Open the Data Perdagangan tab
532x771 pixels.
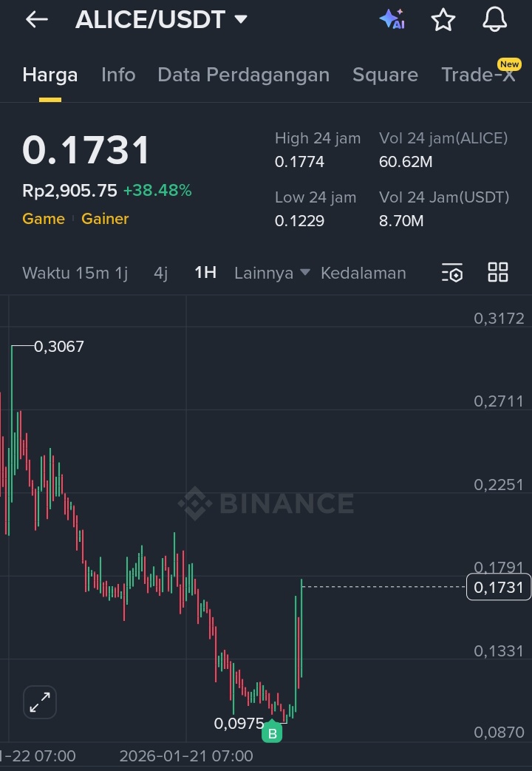[x=243, y=75]
